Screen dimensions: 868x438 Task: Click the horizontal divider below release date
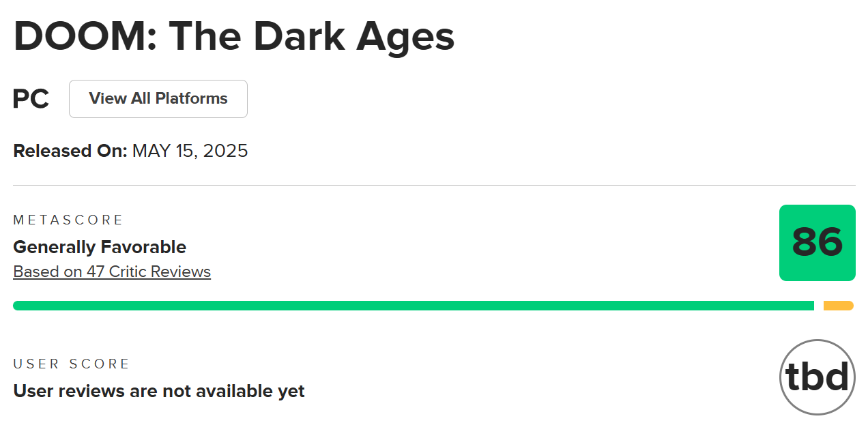pos(434,185)
